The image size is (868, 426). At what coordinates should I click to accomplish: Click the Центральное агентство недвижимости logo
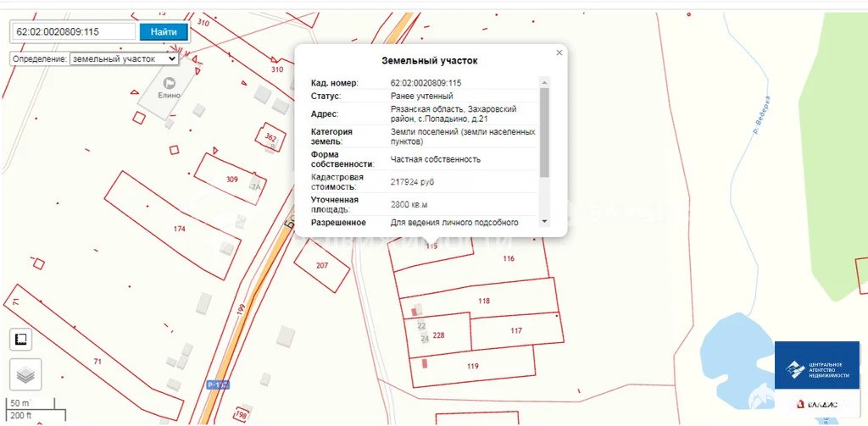point(816,370)
